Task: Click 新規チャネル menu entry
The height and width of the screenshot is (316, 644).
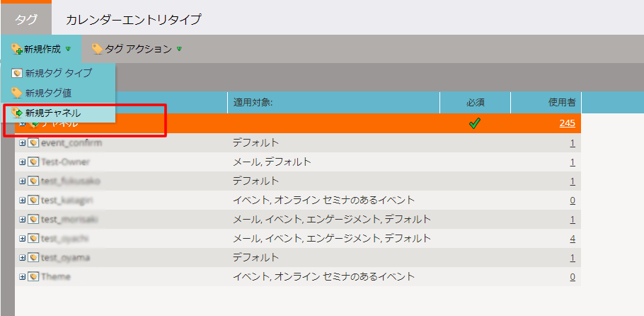Action: coord(52,113)
